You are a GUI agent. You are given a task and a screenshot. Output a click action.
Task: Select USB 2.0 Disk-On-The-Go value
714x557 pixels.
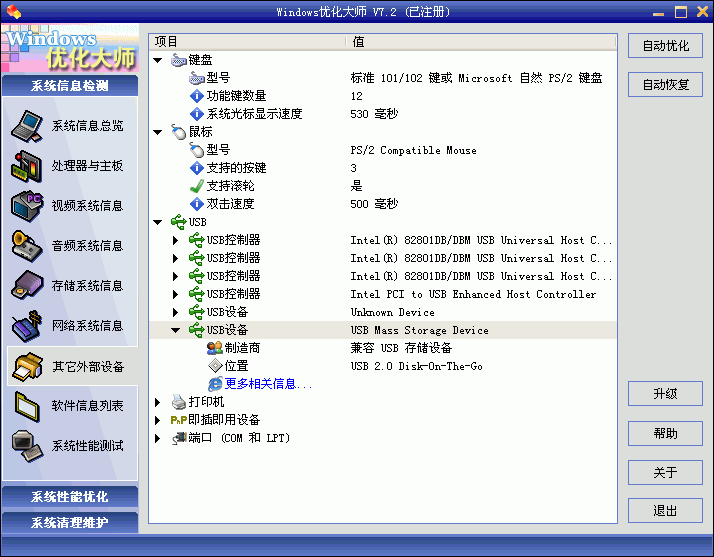click(416, 366)
